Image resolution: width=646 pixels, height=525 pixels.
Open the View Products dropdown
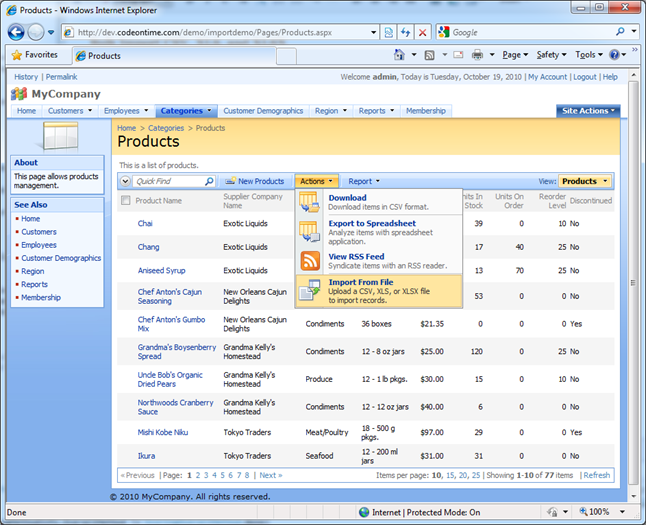[x=585, y=181]
